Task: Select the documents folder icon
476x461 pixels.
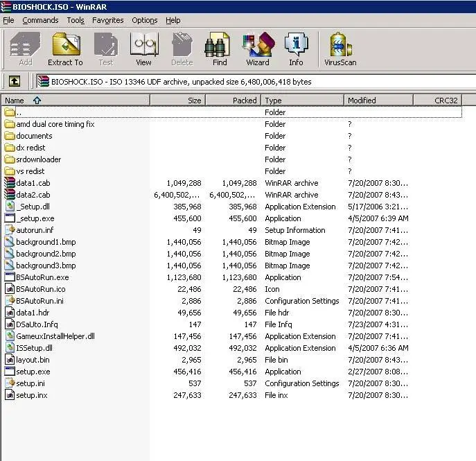Action: click(10, 136)
